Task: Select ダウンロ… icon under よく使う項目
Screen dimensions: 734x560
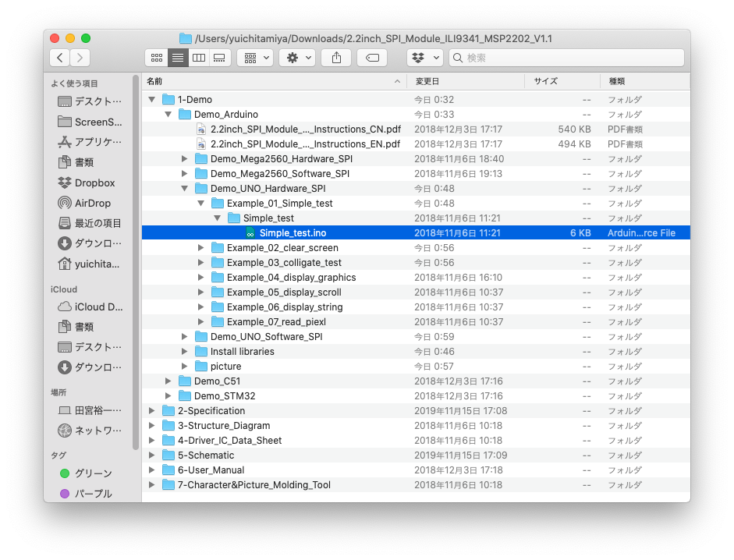Action: [65, 243]
